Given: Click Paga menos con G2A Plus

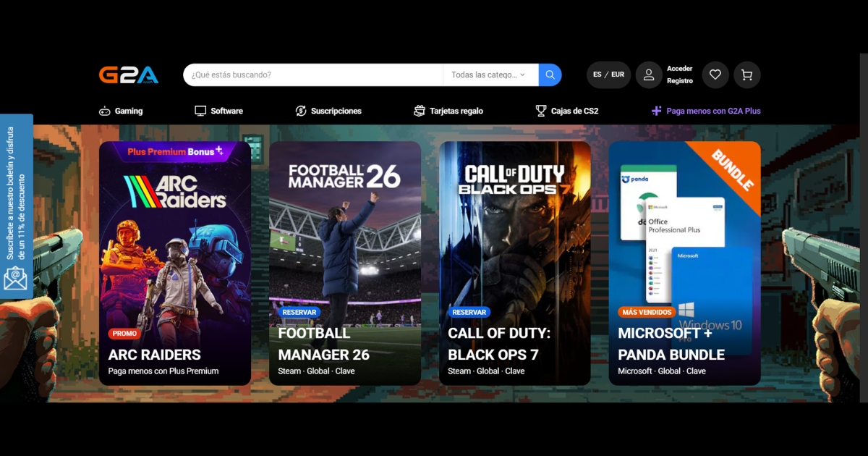Looking at the screenshot, I should click(705, 111).
